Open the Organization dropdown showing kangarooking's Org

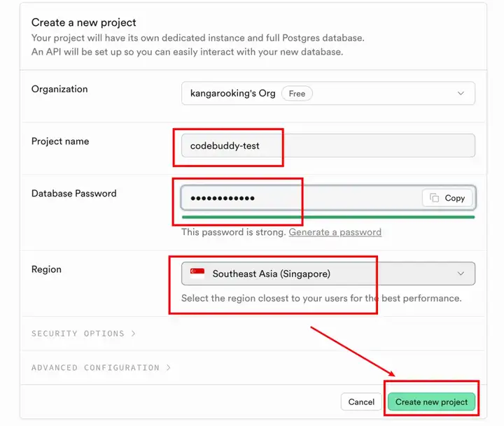(x=328, y=93)
